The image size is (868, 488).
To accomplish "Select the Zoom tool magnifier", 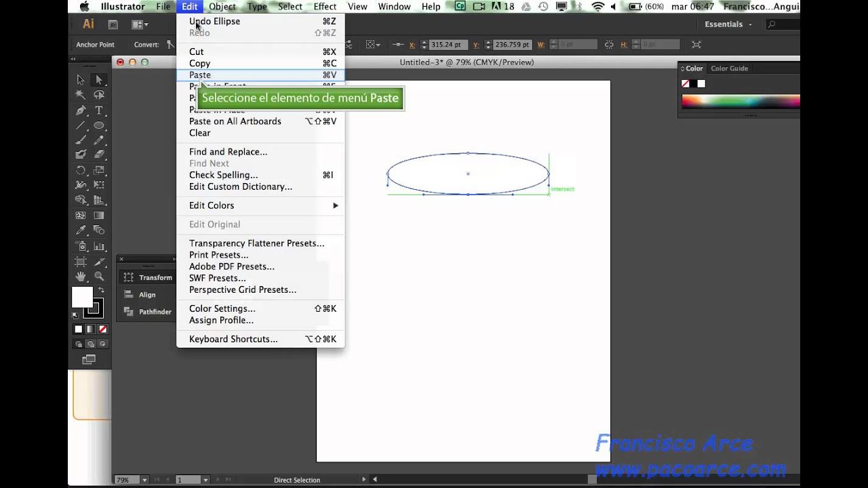I will coord(99,276).
